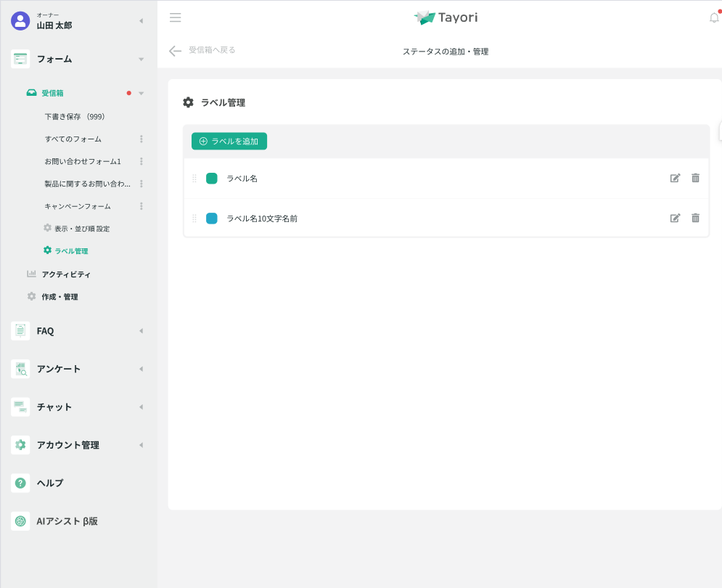The width and height of the screenshot is (722, 588).
Task: Select 製品に関するお問い合わ... form
Action: (88, 184)
